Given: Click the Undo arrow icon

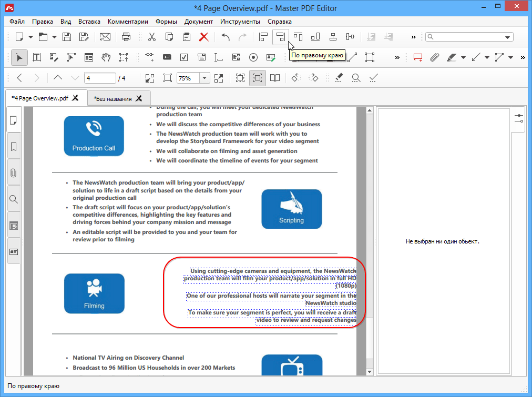Looking at the screenshot, I should (x=226, y=37).
